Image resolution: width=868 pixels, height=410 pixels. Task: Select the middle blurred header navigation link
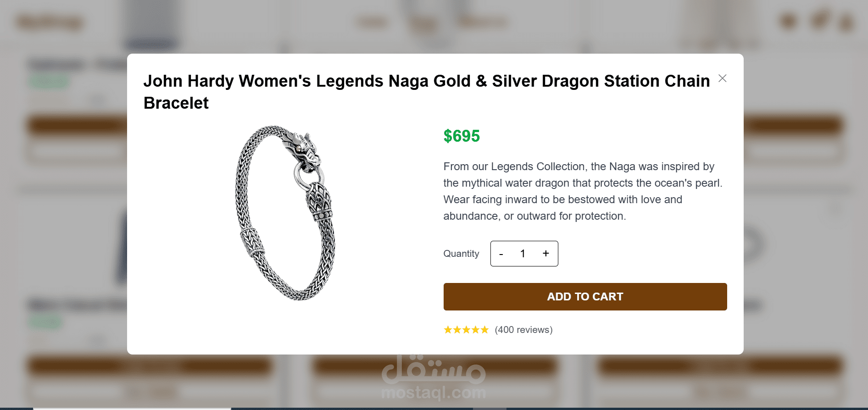[x=424, y=22]
